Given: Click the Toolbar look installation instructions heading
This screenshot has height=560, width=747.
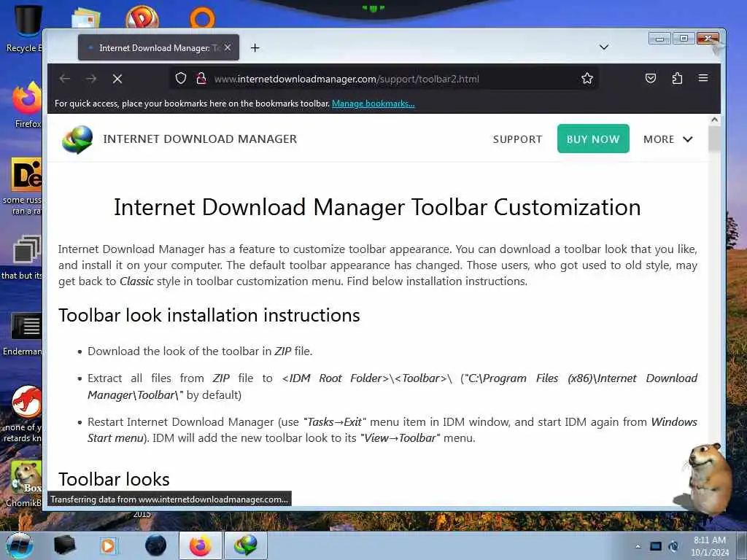Looking at the screenshot, I should pyautogui.click(x=209, y=315).
